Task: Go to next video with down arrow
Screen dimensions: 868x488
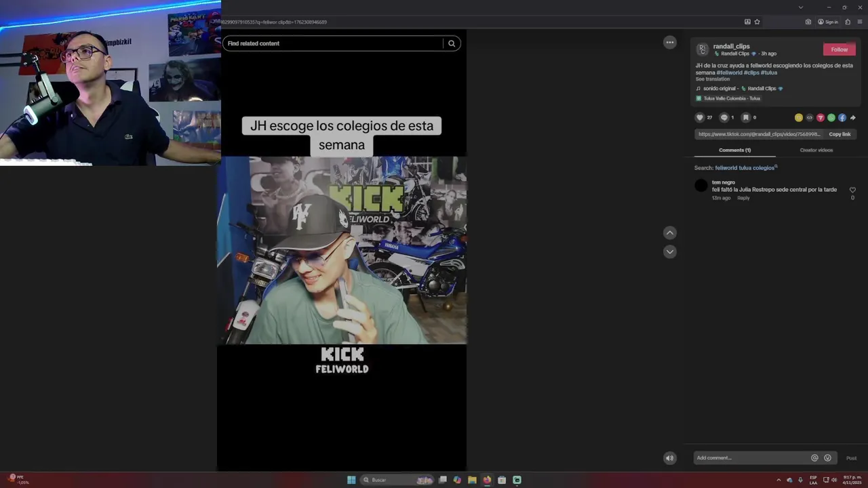Action: pyautogui.click(x=670, y=251)
